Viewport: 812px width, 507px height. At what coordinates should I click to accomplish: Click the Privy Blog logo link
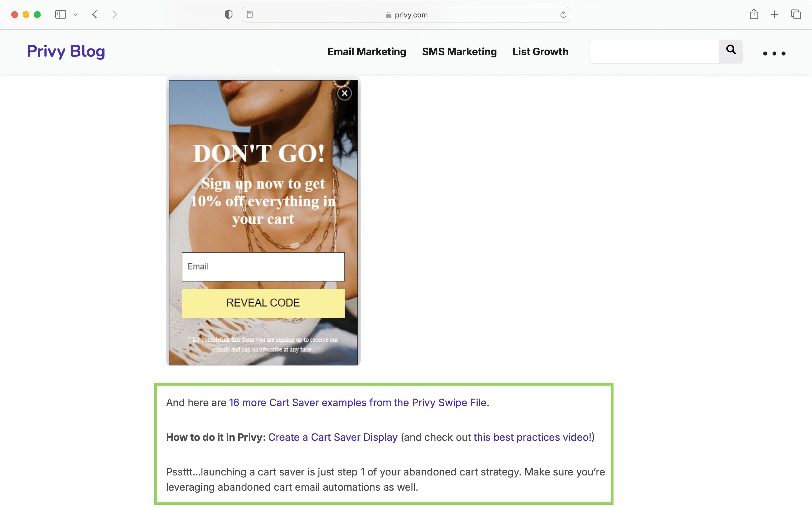[65, 51]
